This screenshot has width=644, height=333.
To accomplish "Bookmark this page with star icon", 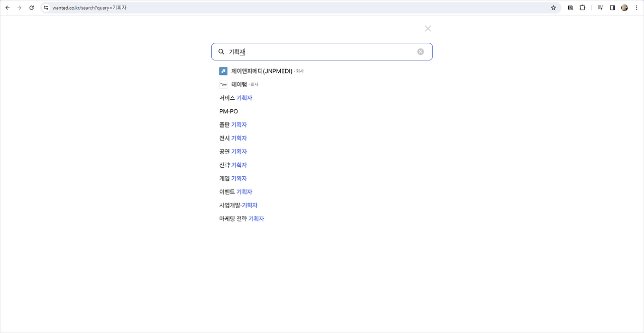I will [553, 8].
